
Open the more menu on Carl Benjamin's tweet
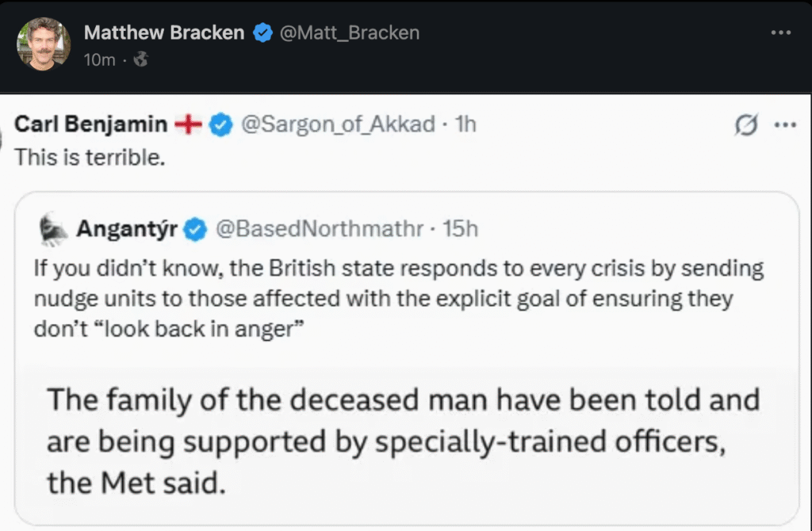pos(784,125)
